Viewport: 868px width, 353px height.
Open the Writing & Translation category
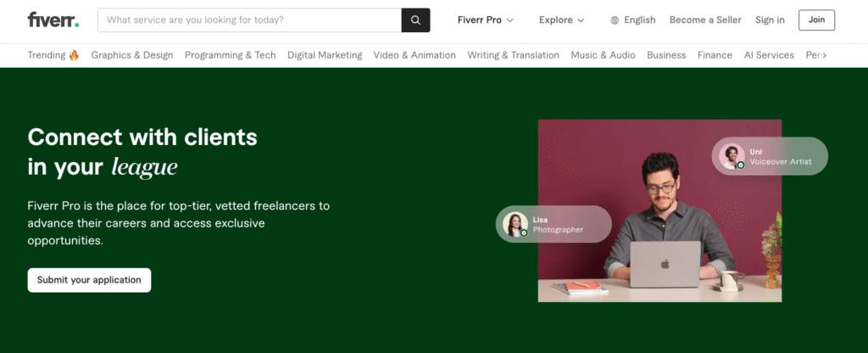[x=513, y=55]
